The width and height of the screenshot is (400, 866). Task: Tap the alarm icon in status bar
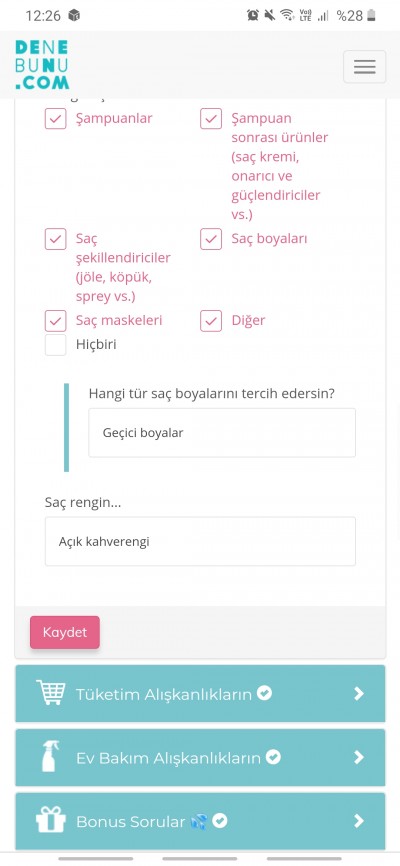[x=252, y=15]
